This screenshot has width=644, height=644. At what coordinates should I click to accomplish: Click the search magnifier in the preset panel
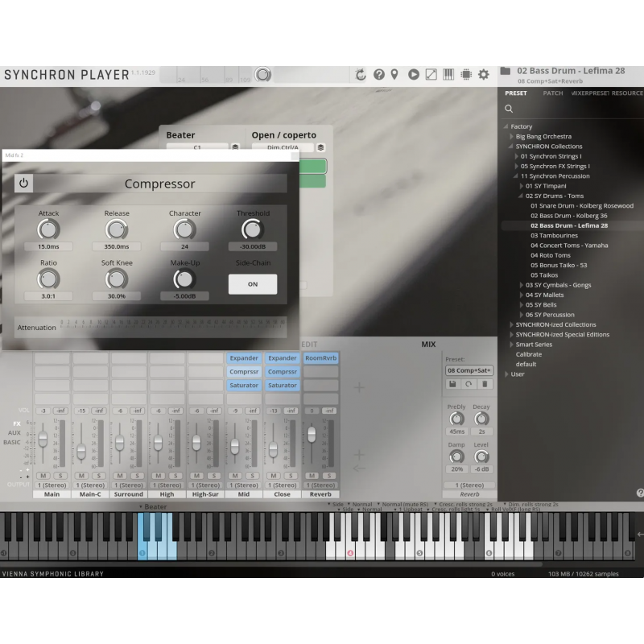(x=509, y=108)
